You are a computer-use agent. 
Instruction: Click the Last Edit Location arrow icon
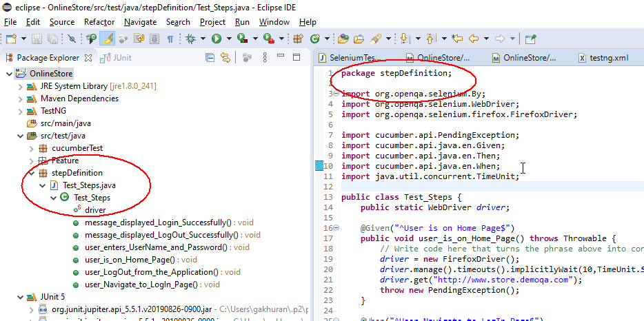point(458,39)
